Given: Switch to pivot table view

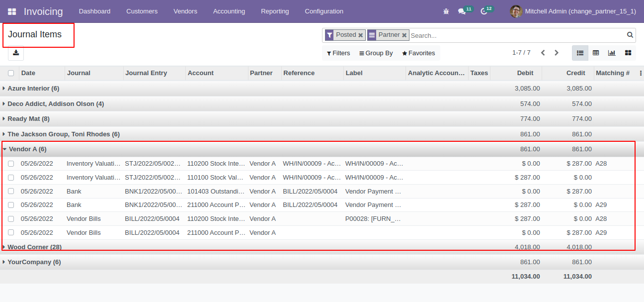Looking at the screenshot, I should 596,53.
